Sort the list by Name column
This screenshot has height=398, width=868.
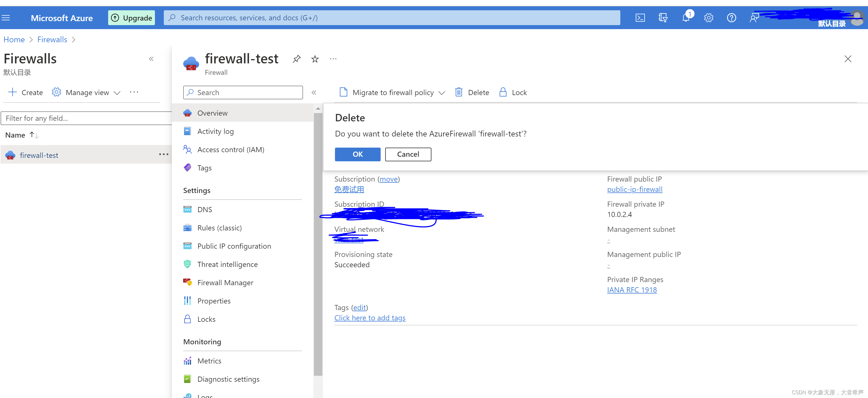22,135
